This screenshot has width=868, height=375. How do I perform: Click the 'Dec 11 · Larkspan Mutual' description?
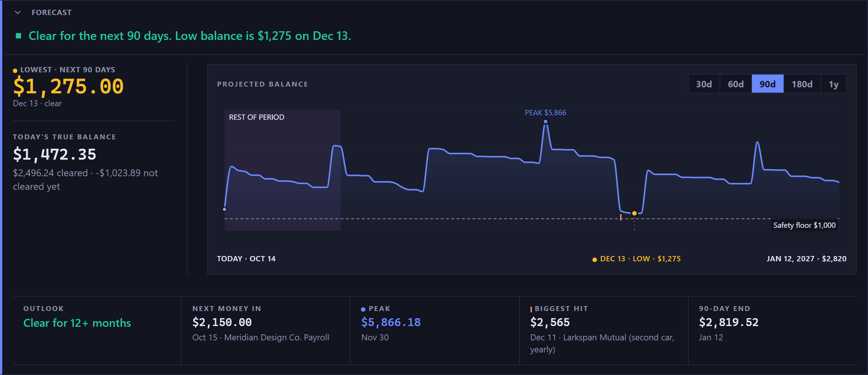tap(602, 343)
